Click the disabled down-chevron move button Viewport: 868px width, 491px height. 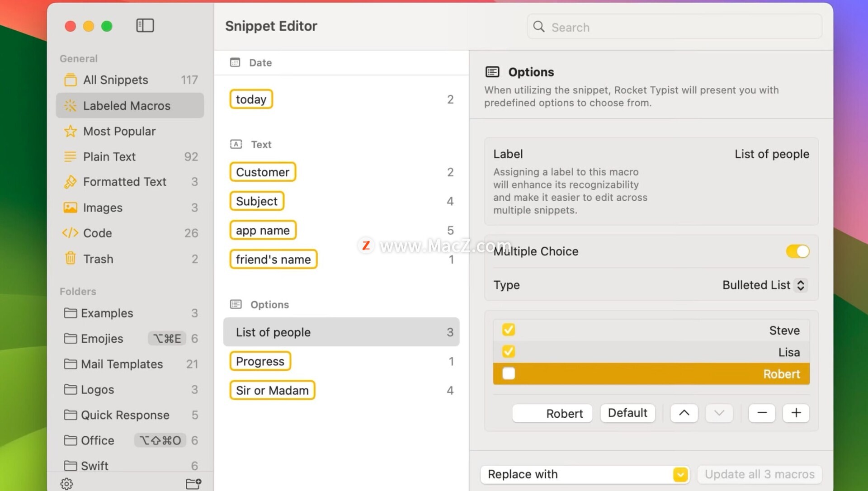[719, 413]
